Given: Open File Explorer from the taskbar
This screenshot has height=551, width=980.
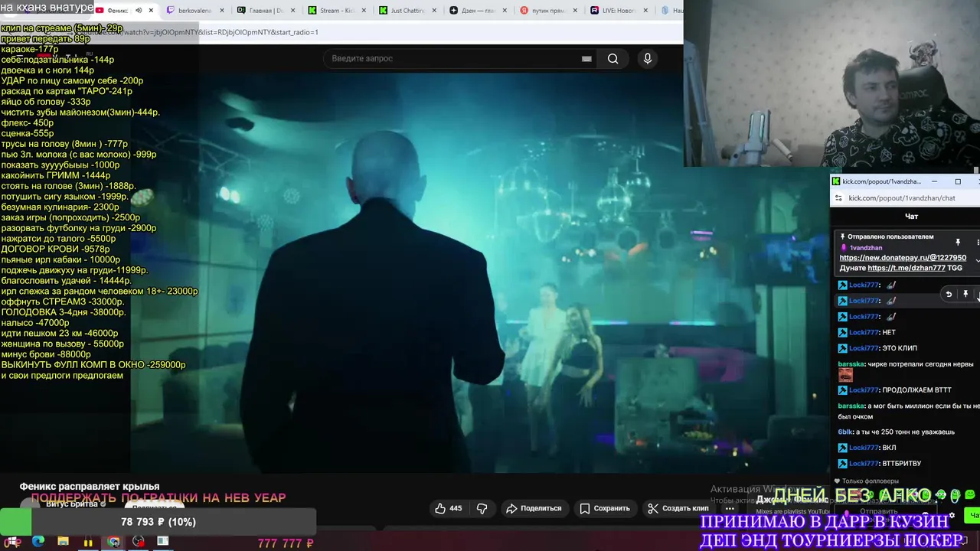Looking at the screenshot, I should [63, 542].
